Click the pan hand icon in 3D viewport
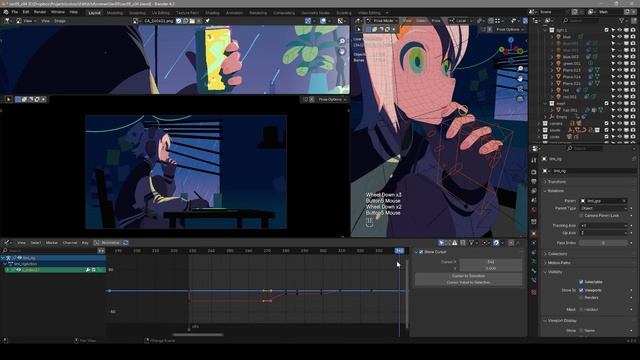This screenshot has height=360, width=640. pos(520,78)
